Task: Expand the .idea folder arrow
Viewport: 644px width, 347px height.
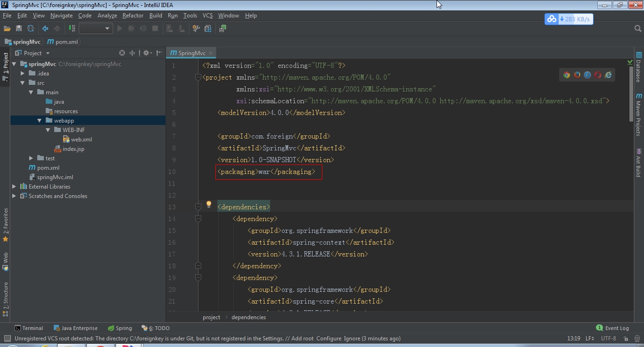Action: (23, 74)
